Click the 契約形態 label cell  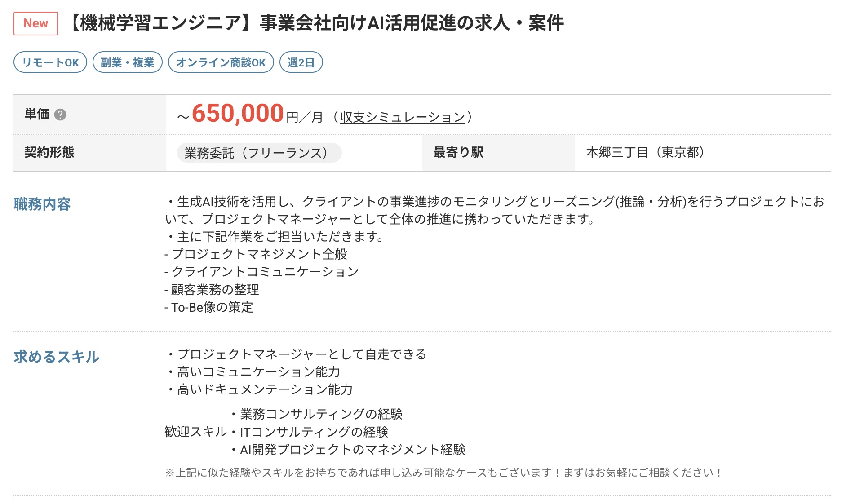pos(90,153)
